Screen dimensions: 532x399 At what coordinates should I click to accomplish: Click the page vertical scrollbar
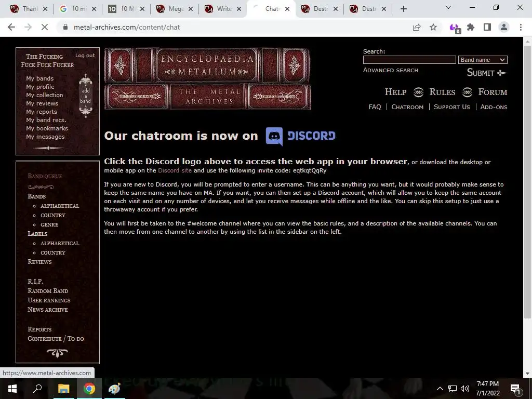(527, 181)
